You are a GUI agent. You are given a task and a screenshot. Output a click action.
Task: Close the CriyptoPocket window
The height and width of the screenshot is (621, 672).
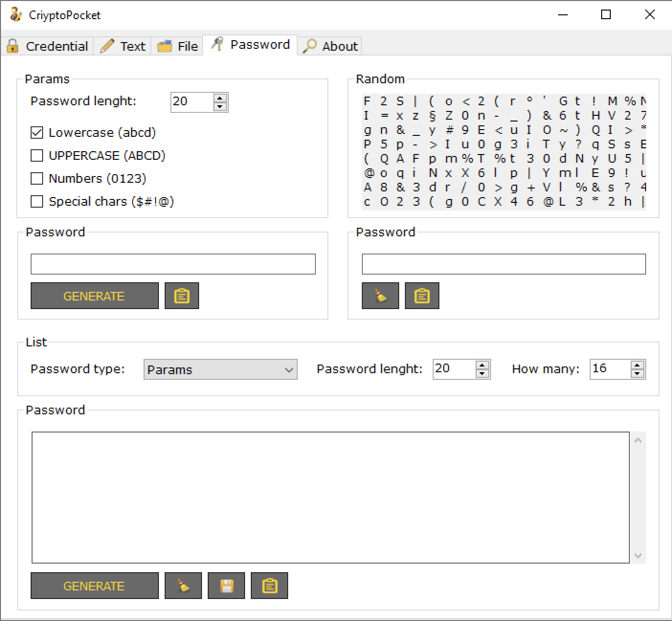click(x=650, y=15)
